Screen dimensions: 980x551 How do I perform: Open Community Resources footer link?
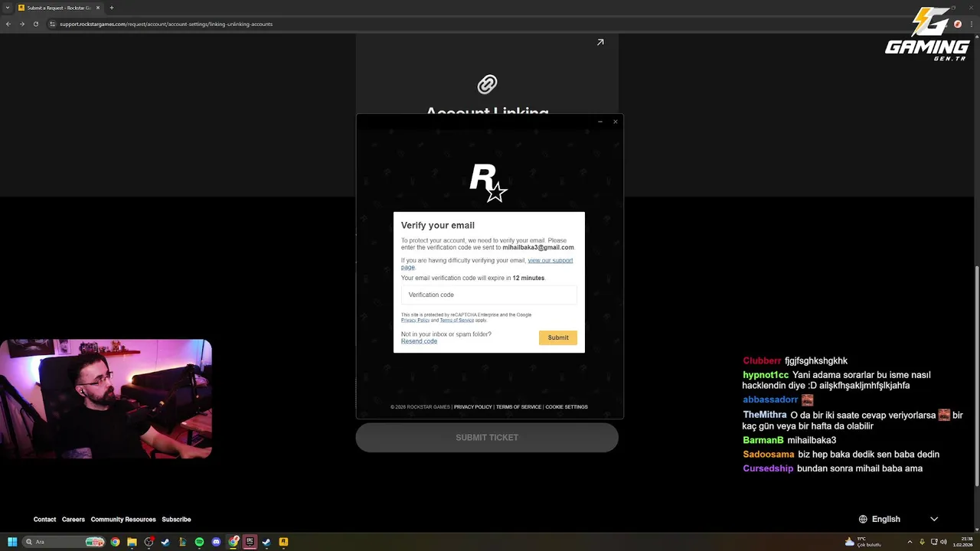123,520
